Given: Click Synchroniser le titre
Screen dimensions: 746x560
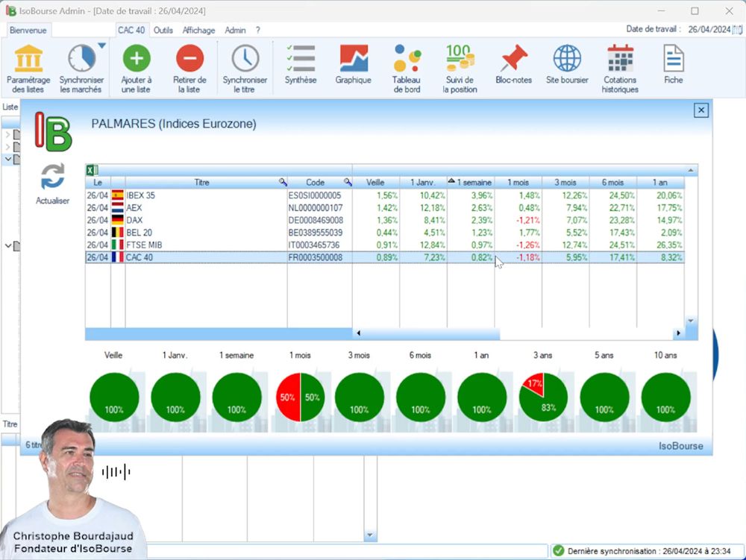Looking at the screenshot, I should 245,69.
